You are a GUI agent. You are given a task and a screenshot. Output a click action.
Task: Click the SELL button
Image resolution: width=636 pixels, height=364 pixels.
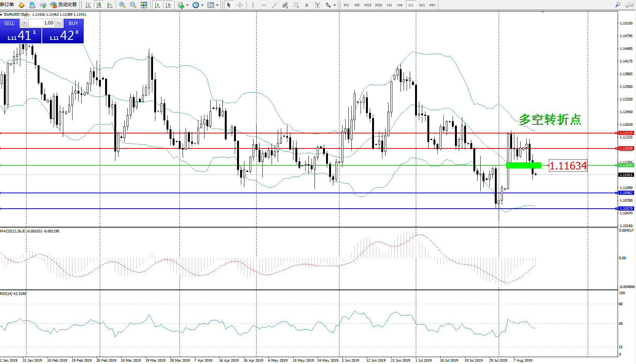click(9, 23)
